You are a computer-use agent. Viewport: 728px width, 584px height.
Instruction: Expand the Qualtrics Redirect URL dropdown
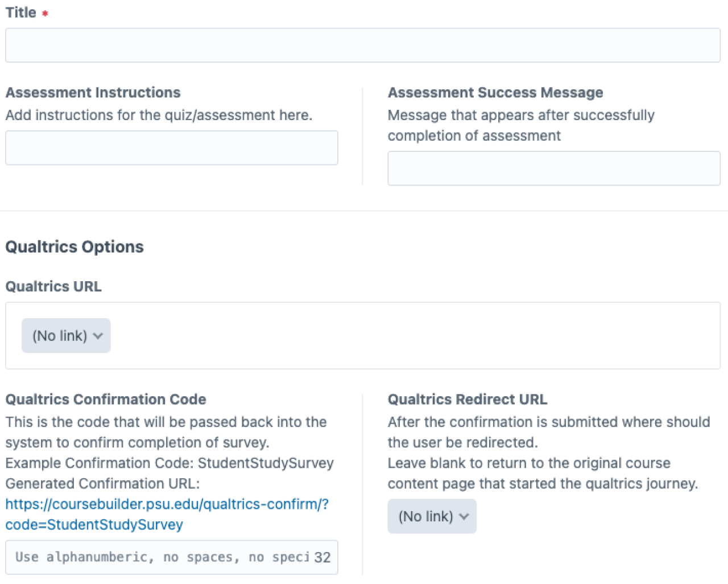[432, 516]
